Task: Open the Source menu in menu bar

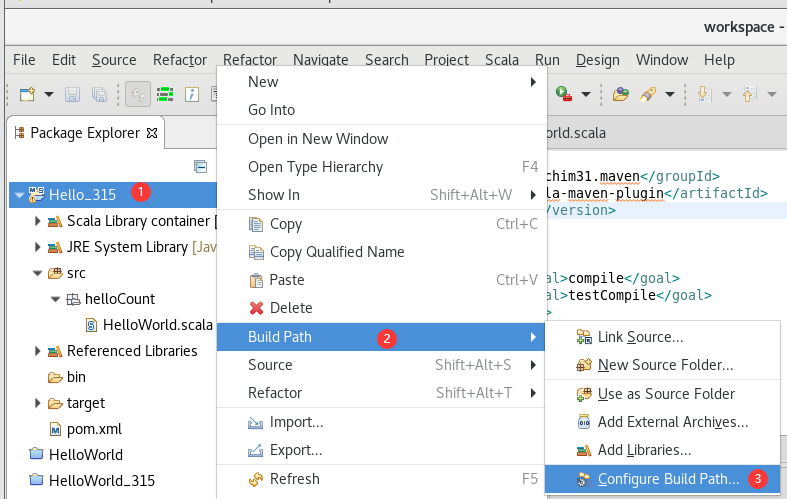Action: click(x=114, y=60)
